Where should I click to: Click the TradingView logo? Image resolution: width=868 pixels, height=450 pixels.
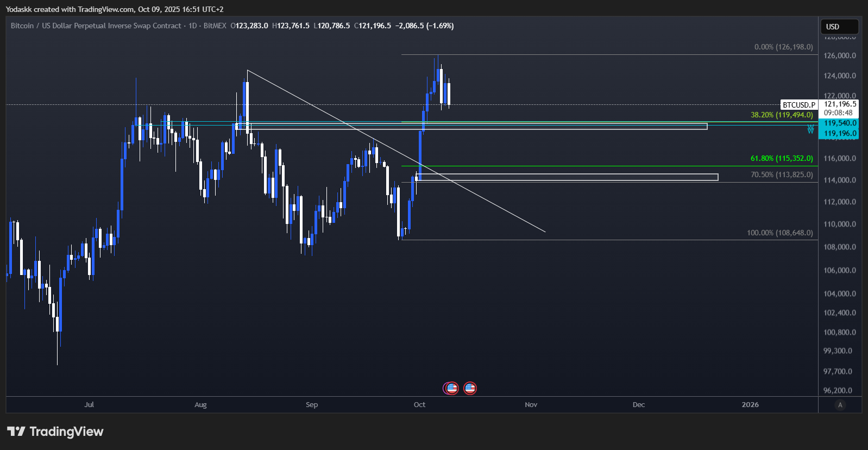point(55,432)
